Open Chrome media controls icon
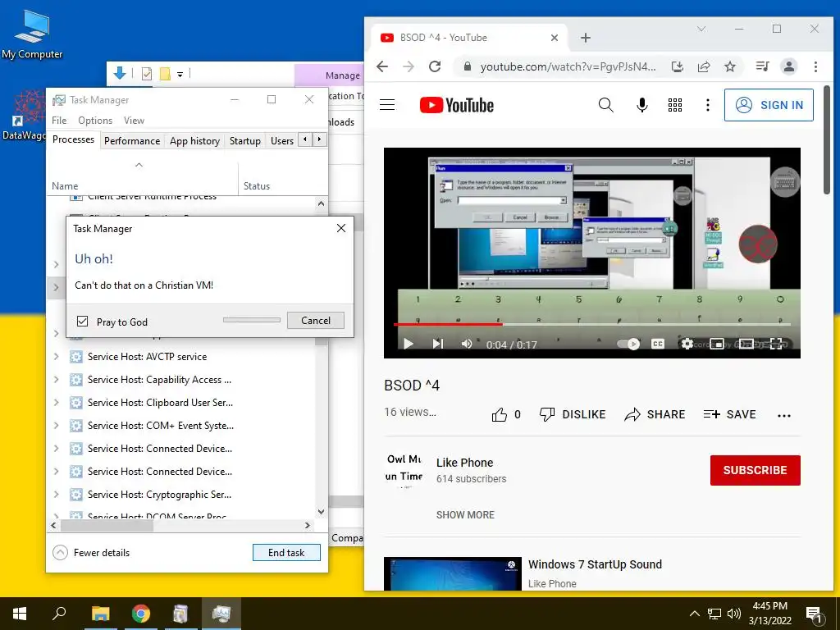This screenshot has width=840, height=630. pos(762,66)
